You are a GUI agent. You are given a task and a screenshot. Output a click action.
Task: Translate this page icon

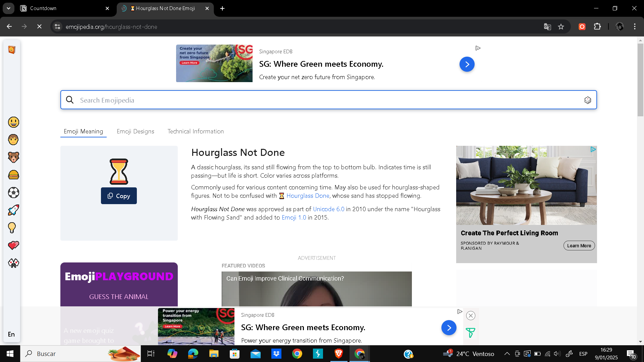[547, 26]
